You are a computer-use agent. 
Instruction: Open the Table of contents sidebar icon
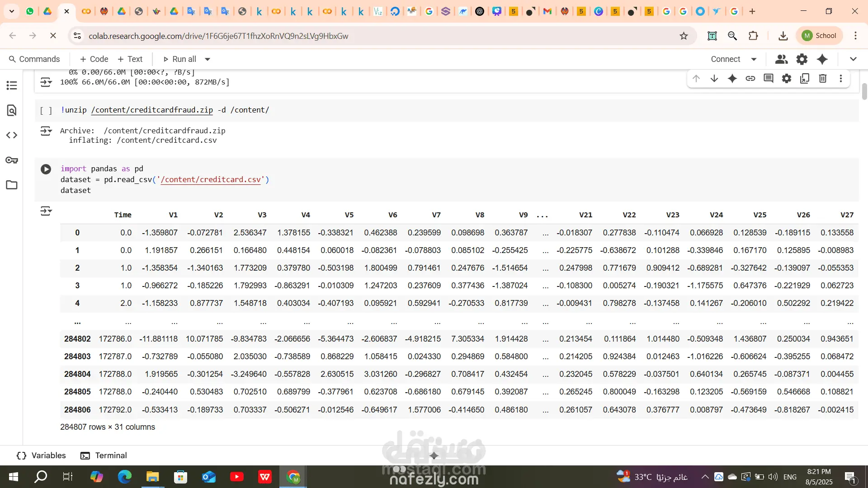12,85
